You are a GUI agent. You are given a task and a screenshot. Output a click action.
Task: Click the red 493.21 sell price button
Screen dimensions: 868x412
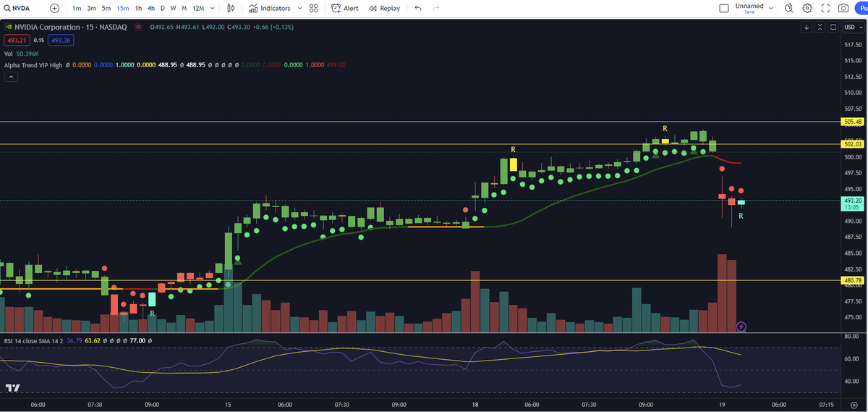(17, 41)
